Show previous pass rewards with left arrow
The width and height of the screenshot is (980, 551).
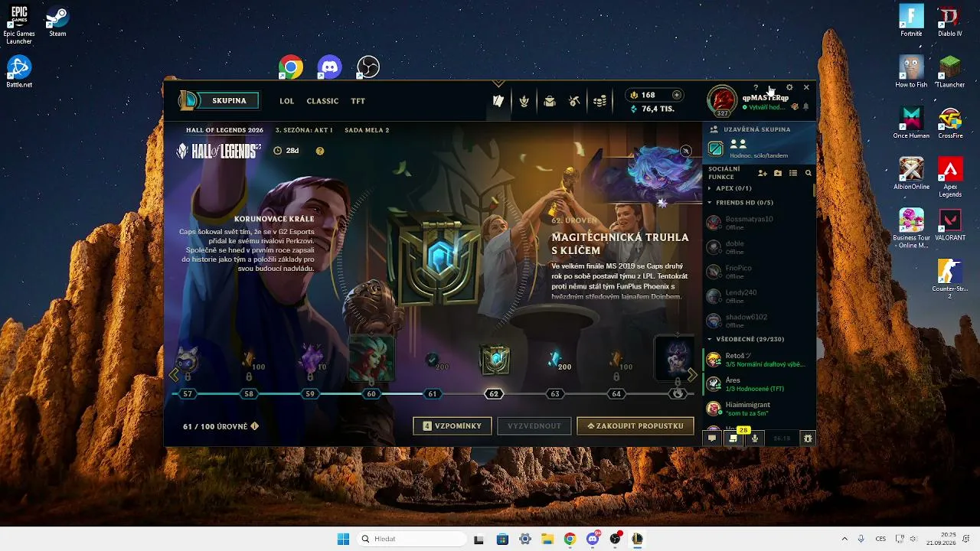175,375
